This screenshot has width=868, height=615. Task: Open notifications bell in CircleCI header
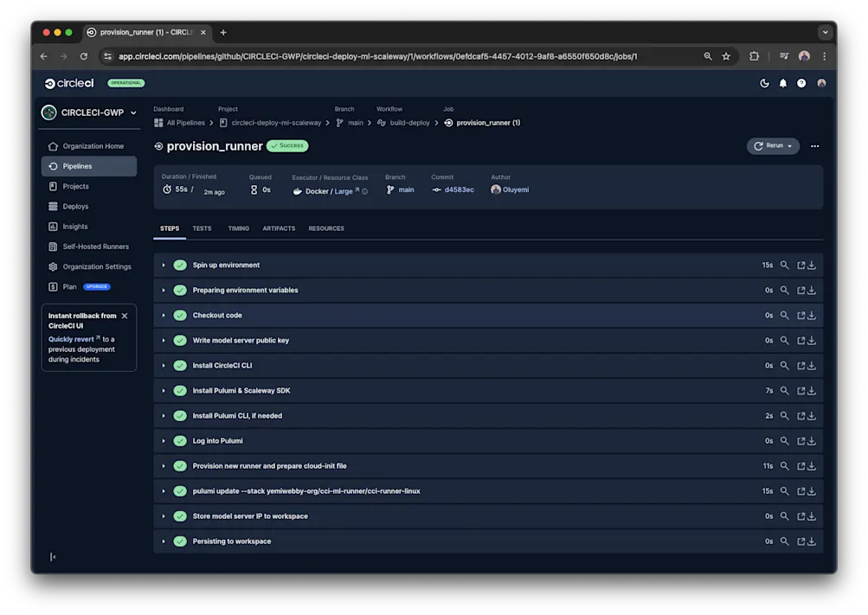pos(782,83)
